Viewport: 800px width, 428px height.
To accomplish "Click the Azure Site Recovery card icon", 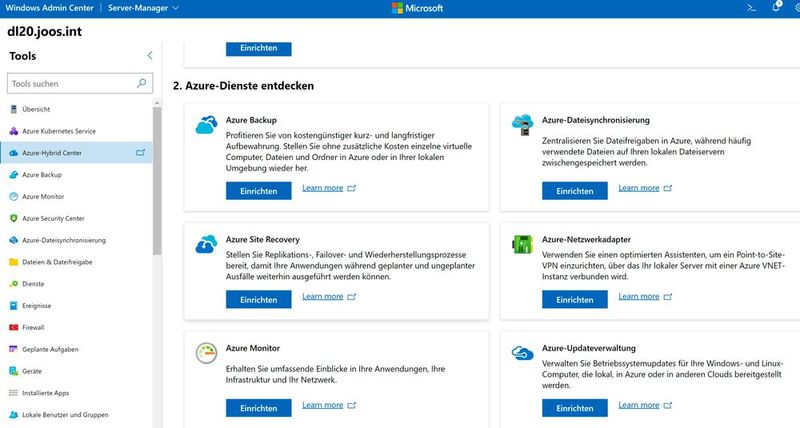I will tap(206, 244).
